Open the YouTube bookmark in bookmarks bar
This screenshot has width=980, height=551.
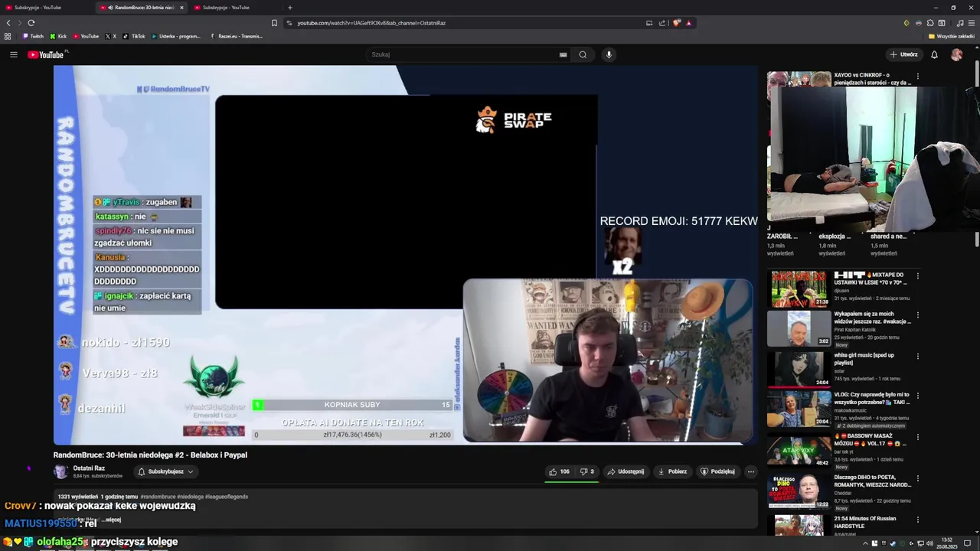(85, 36)
